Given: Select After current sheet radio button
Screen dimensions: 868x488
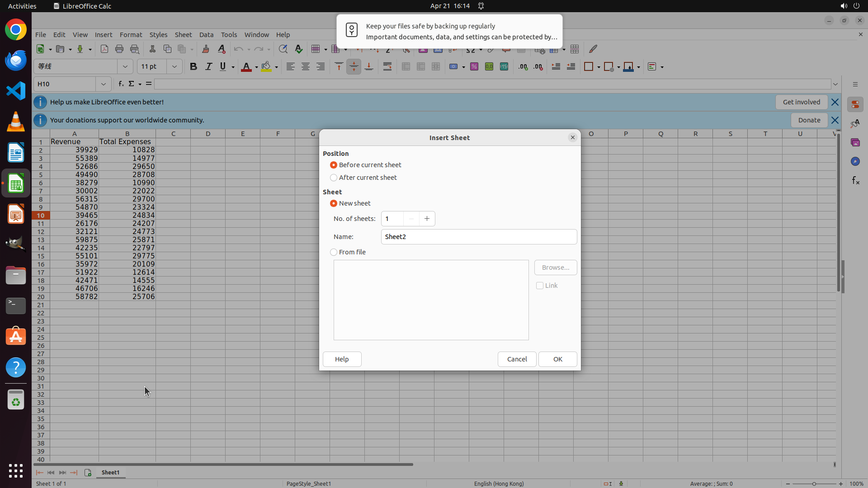Looking at the screenshot, I should click(x=334, y=178).
